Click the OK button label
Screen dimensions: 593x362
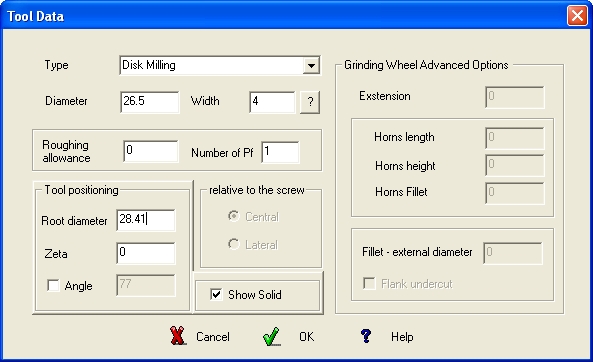(x=306, y=337)
